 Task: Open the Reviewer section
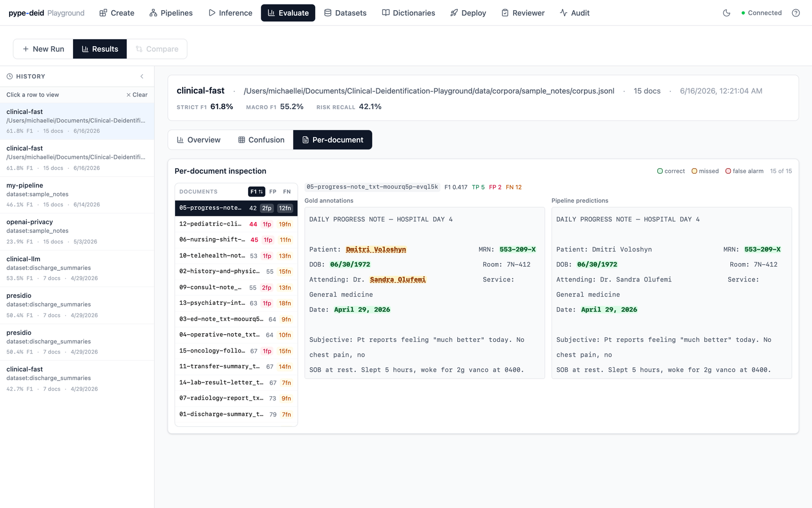pyautogui.click(x=523, y=13)
